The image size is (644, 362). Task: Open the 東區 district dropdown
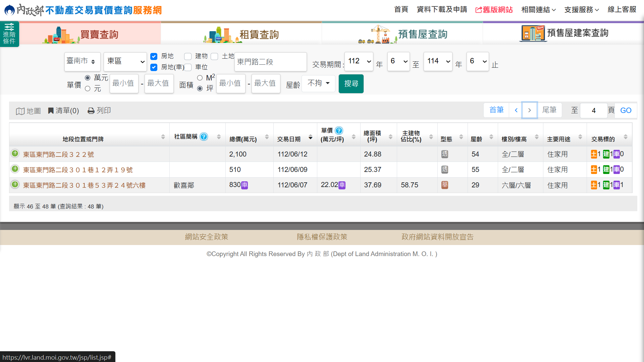tap(125, 61)
